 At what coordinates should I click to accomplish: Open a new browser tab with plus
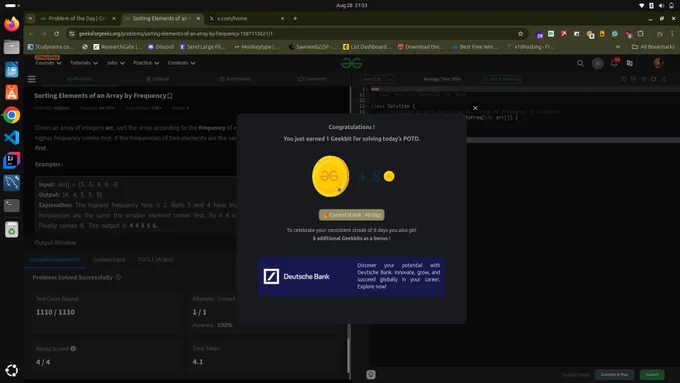point(295,18)
